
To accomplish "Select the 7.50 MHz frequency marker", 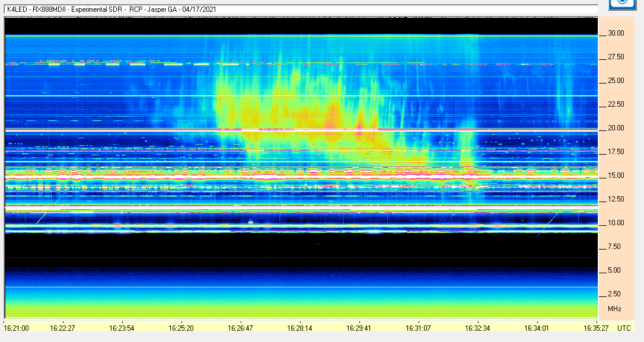I will [x=617, y=247].
